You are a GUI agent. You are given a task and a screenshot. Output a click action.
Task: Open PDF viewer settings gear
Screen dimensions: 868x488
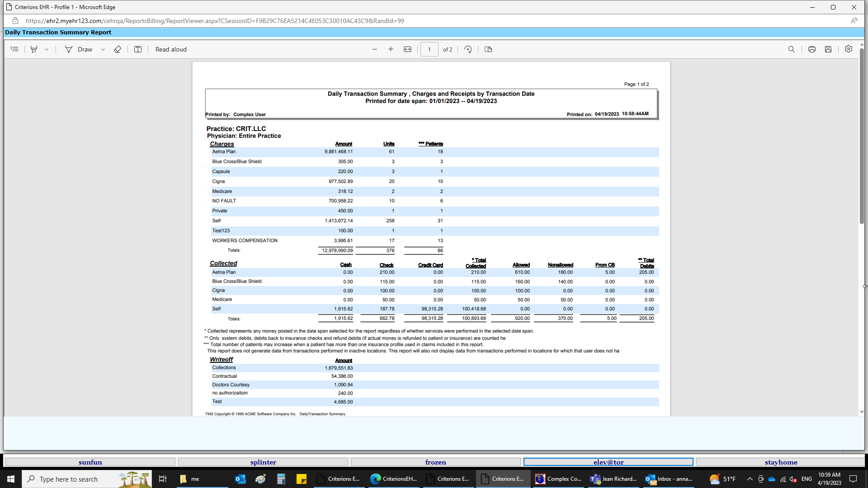pos(849,49)
